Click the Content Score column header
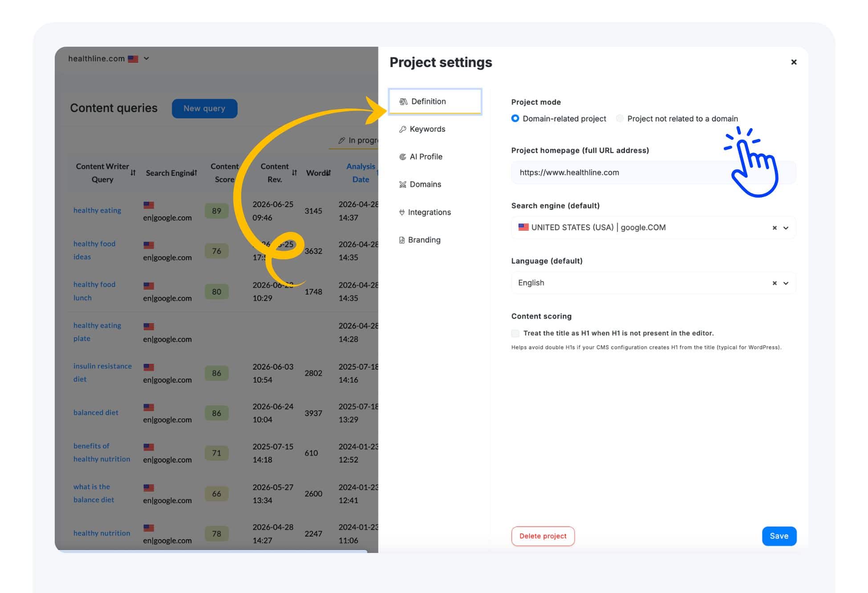 click(x=224, y=173)
